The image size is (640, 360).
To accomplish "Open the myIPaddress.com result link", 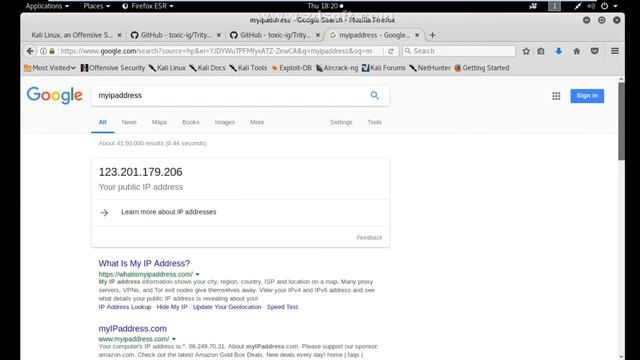I will pos(132,329).
